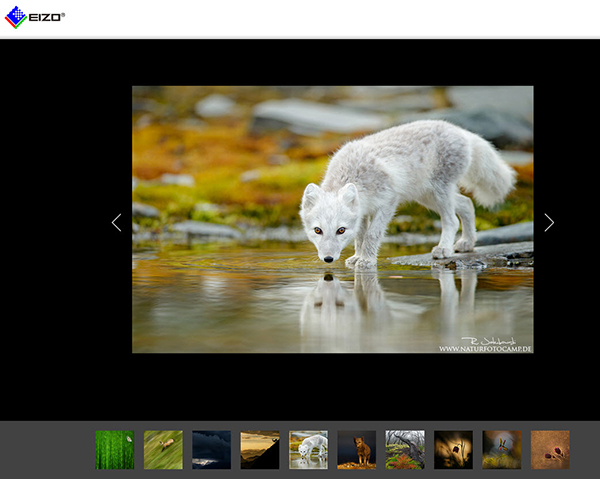The height and width of the screenshot is (479, 600).
Task: Click the www.naturfotocamp.de watermark
Action: [485, 348]
